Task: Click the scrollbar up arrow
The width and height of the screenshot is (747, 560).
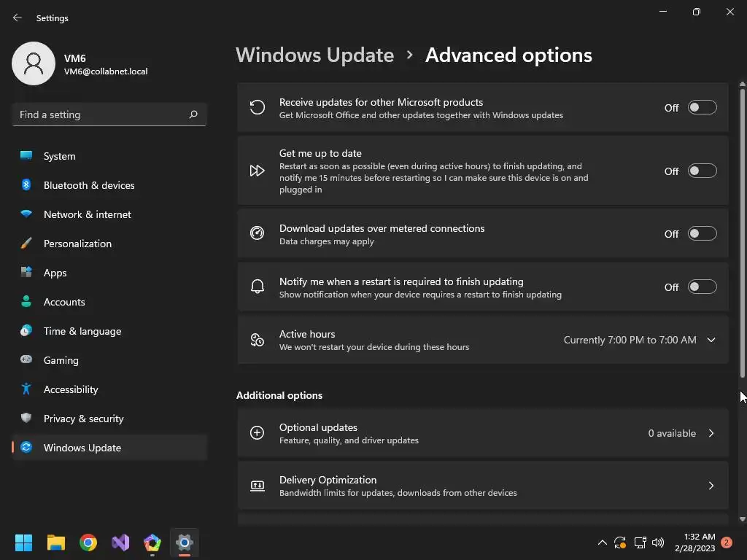Action: (x=742, y=85)
